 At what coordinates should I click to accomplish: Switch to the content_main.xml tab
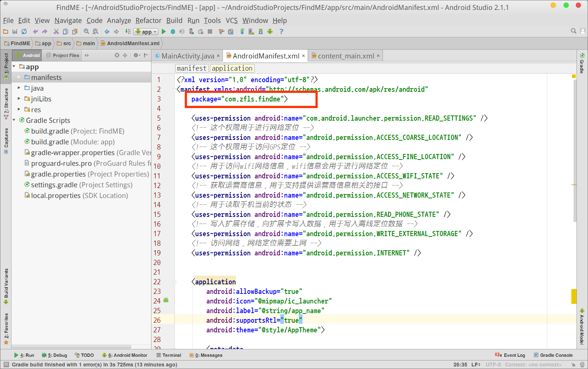click(x=346, y=56)
